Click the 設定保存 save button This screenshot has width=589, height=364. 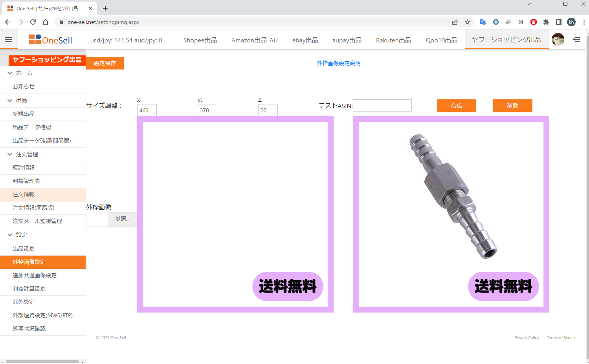pos(105,63)
